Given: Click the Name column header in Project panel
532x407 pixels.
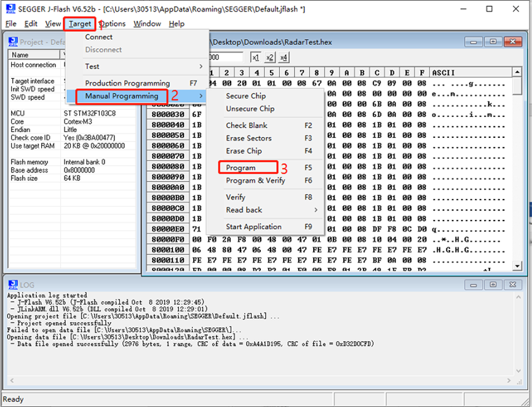Looking at the screenshot, I should coord(34,55).
